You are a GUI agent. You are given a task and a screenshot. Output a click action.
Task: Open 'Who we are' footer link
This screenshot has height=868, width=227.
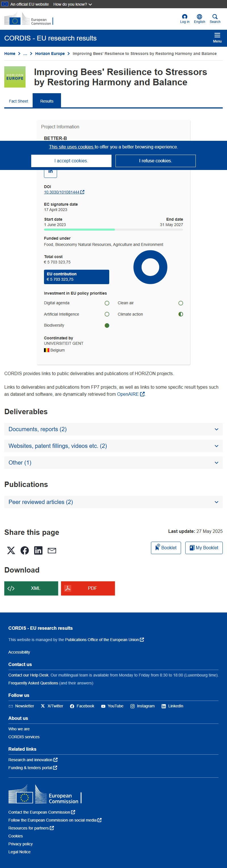pos(19,729)
